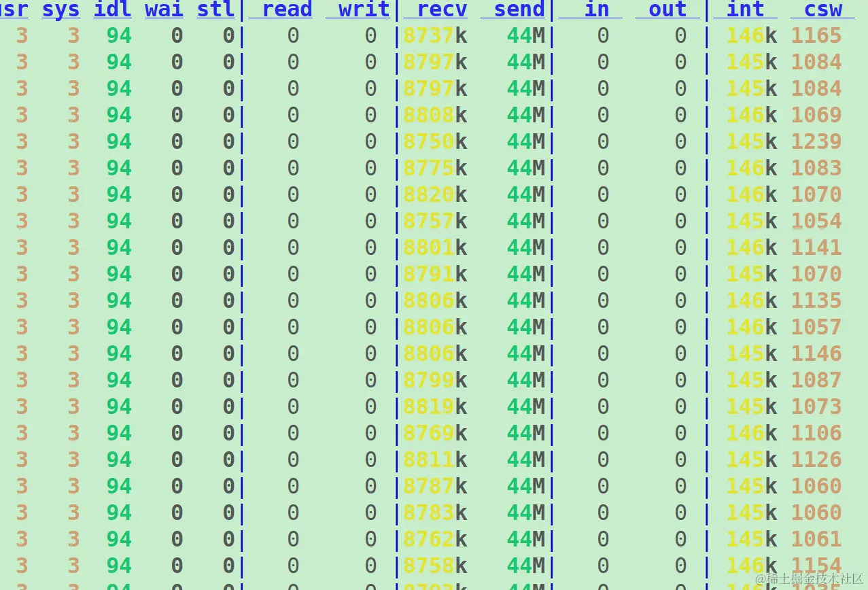Select the recv value 8757k
The width and height of the screenshot is (868, 590).
pos(436,221)
